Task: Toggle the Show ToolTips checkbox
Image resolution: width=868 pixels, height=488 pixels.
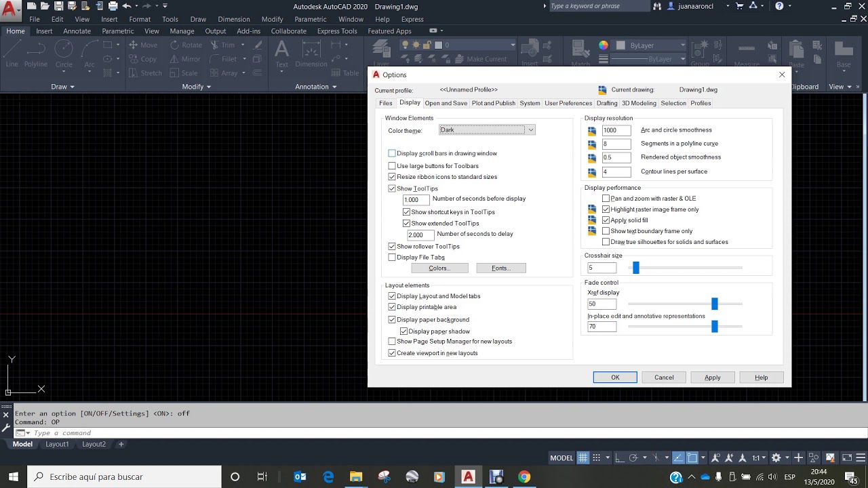Action: tap(392, 188)
